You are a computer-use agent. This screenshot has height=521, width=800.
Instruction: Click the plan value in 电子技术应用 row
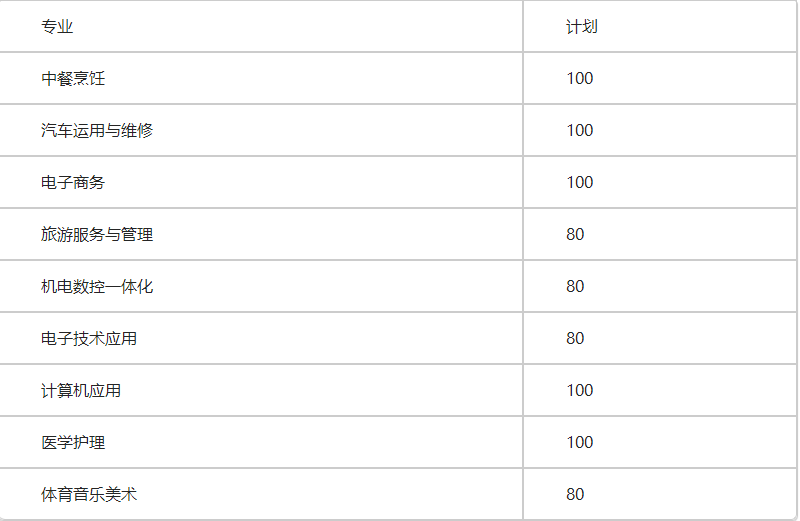tap(575, 339)
